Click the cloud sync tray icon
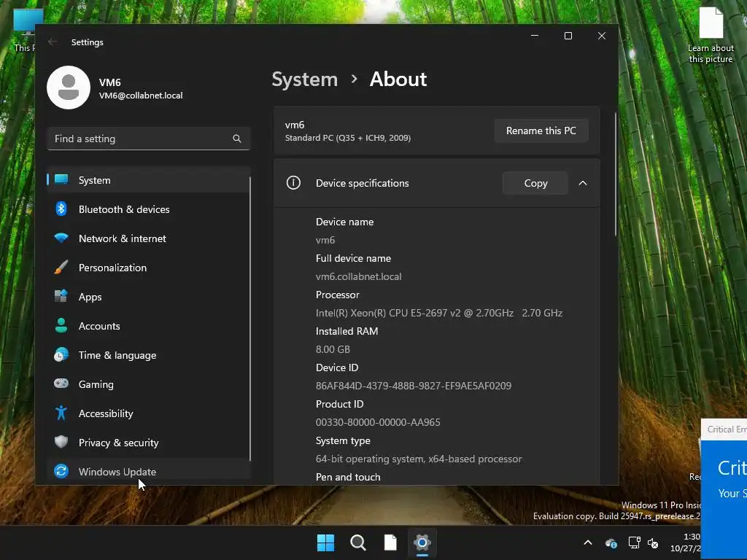This screenshot has width=747, height=560. tap(611, 542)
